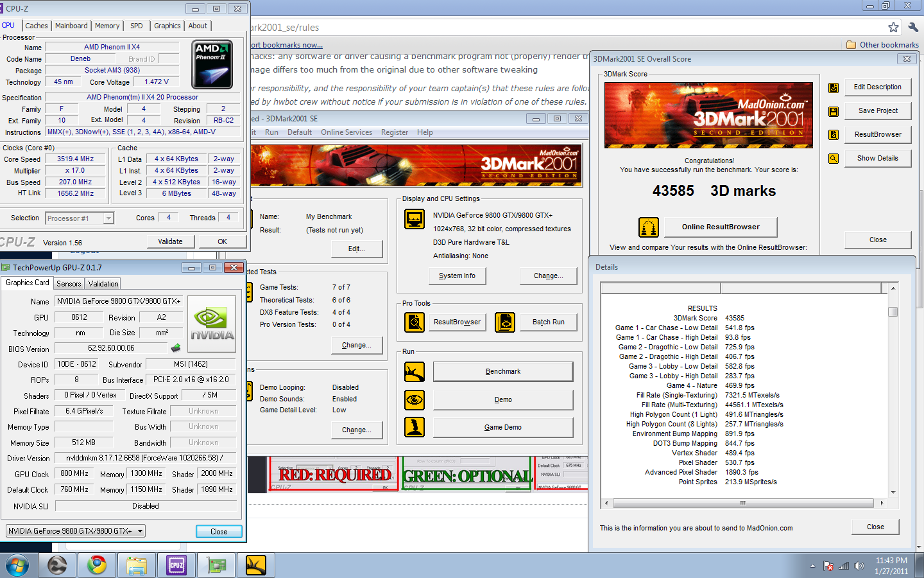Click Change button under Display settings
924x578 pixels.
point(548,276)
